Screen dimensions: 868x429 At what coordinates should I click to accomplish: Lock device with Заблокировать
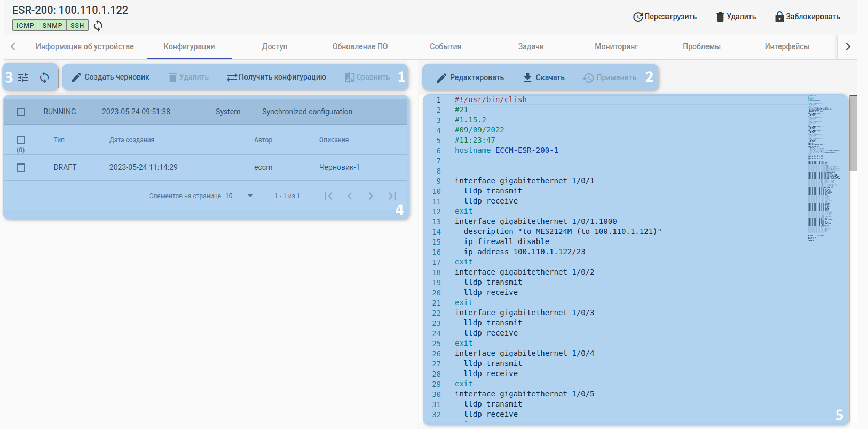[x=807, y=17]
